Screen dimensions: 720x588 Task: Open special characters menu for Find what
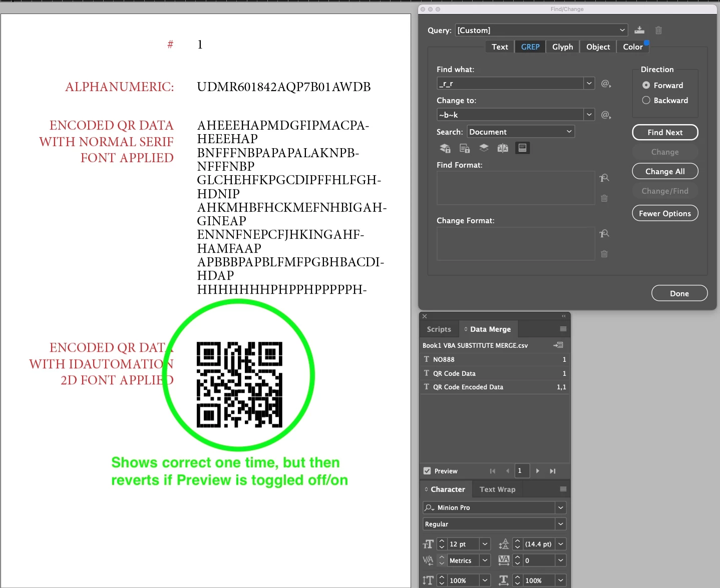click(x=606, y=84)
